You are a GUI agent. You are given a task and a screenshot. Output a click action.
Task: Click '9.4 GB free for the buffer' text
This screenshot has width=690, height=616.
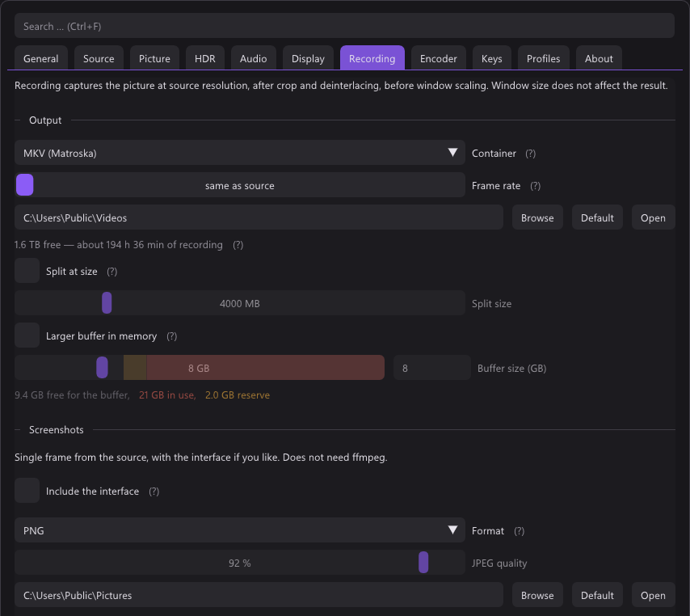coord(72,395)
